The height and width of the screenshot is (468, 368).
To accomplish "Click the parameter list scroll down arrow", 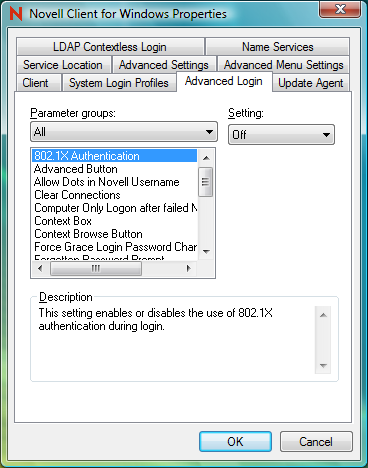I will click(206, 251).
